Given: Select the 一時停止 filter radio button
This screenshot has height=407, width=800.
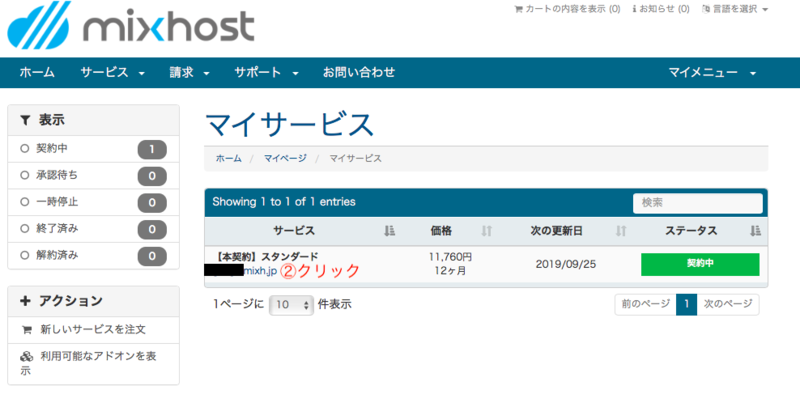Looking at the screenshot, I should (24, 202).
